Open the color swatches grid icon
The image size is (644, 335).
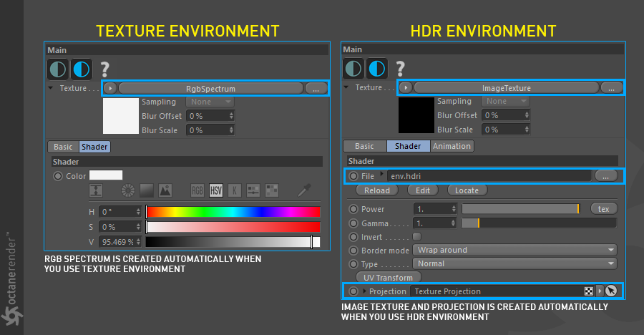272,190
